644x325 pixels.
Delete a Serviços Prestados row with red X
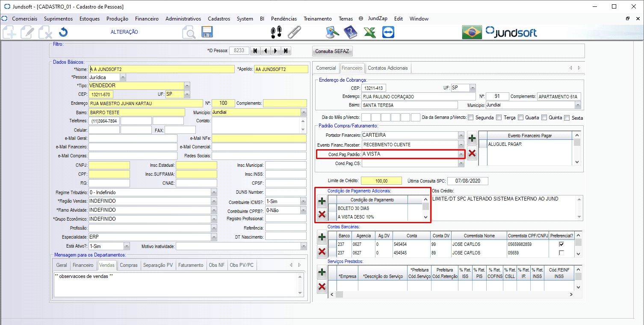(322, 287)
